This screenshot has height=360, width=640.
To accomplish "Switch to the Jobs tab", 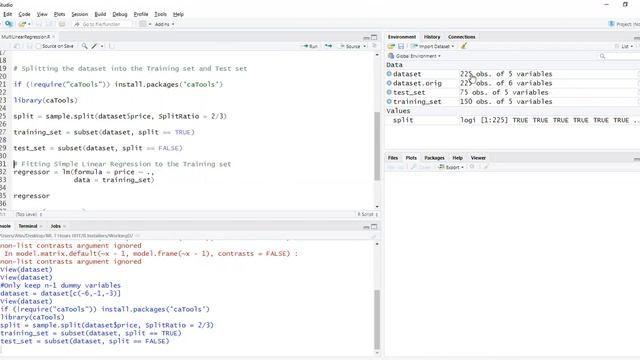I will [56, 226].
